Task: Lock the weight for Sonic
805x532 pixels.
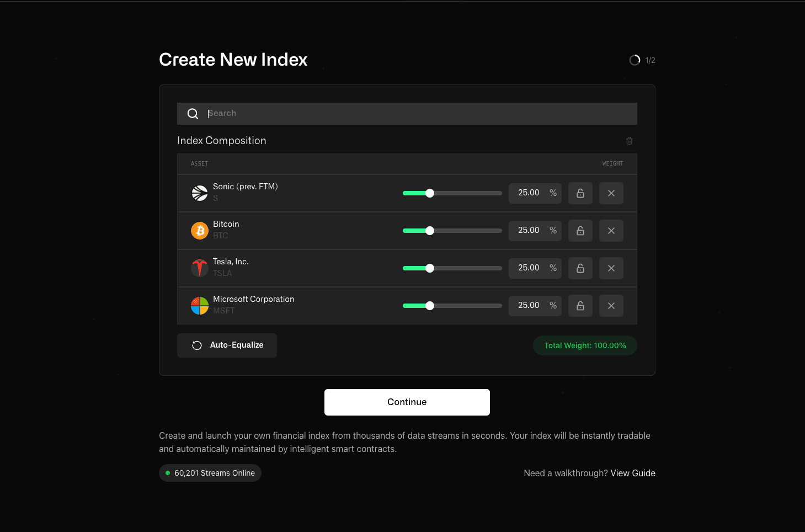Action: click(x=580, y=193)
